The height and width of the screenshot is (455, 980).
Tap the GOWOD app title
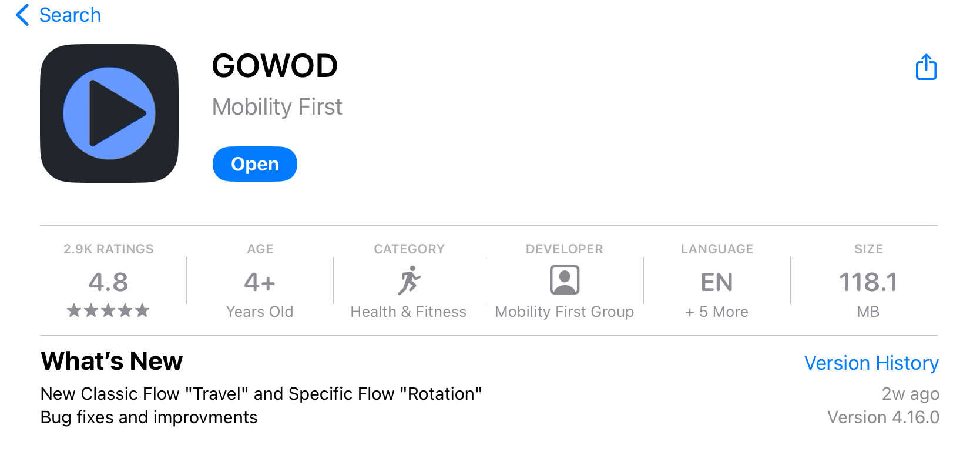tap(274, 66)
